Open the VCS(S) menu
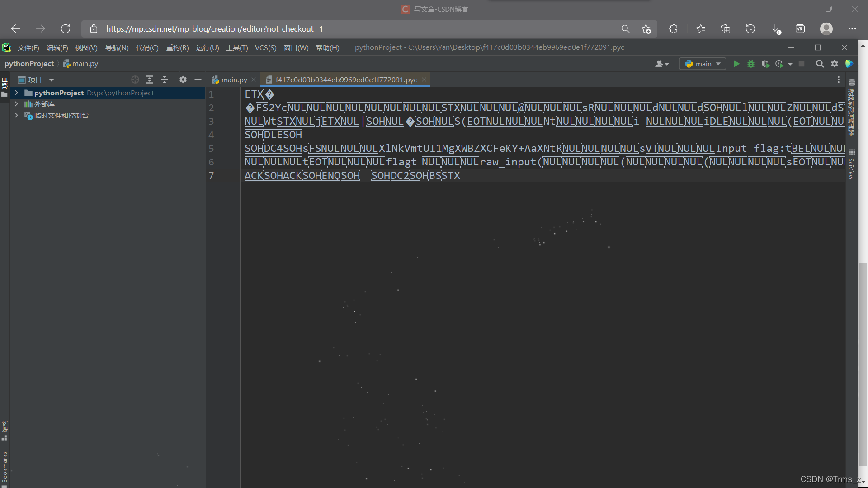The height and width of the screenshot is (488, 868). tap(265, 47)
